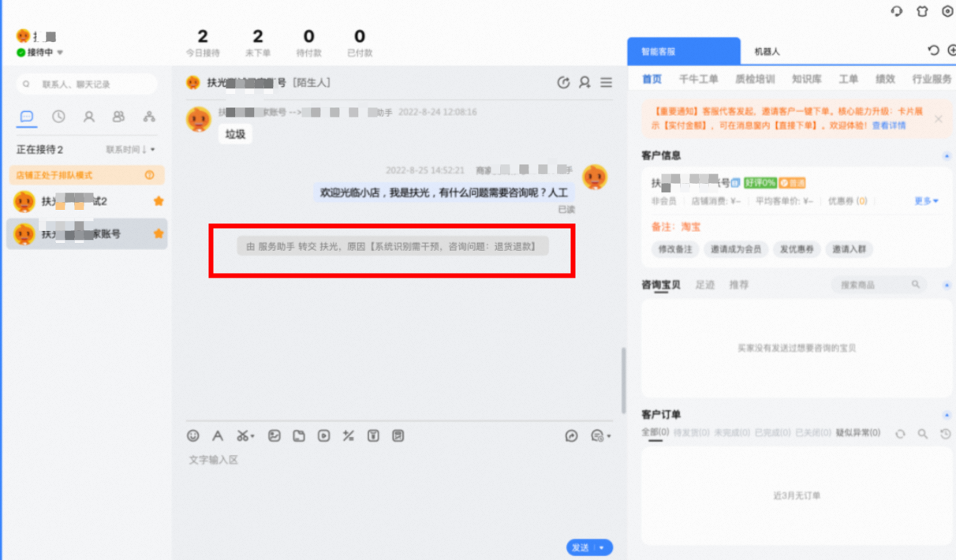Image resolution: width=956 pixels, height=560 pixels.
Task: Open the font formatting (A) tool
Action: point(218,435)
